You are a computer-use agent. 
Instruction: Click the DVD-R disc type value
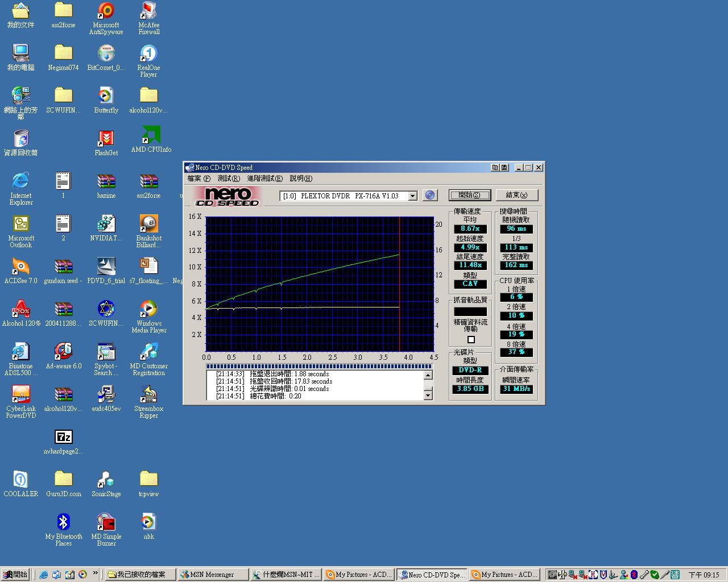[x=470, y=370]
